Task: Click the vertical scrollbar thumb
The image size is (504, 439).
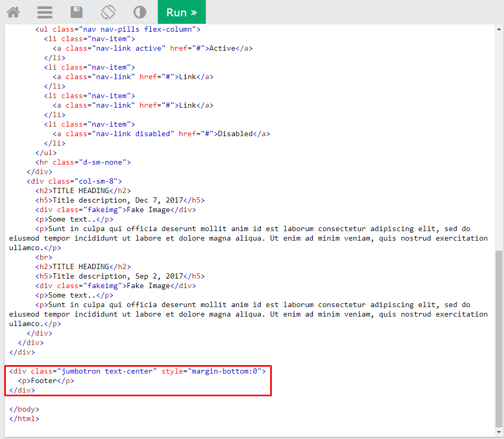Action: pos(499,339)
